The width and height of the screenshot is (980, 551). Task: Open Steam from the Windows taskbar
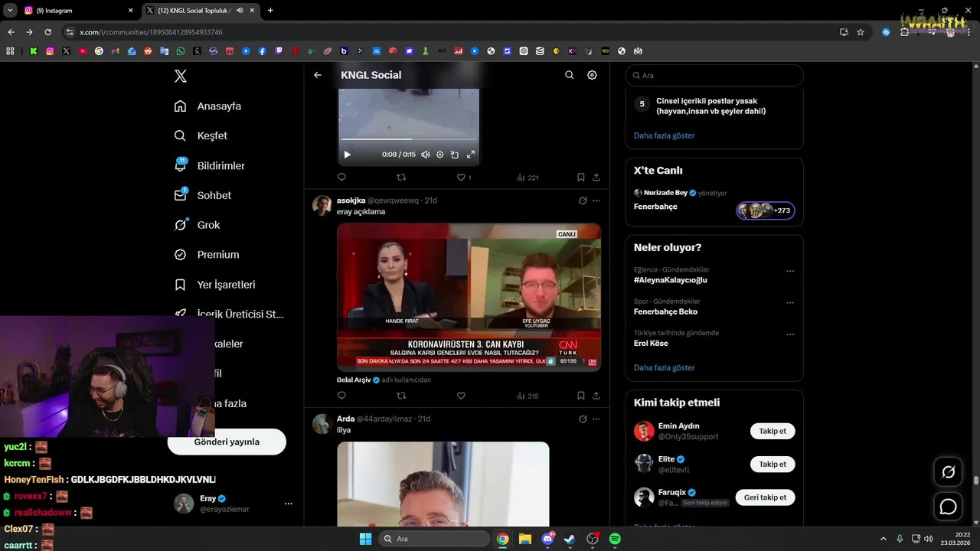(x=570, y=539)
